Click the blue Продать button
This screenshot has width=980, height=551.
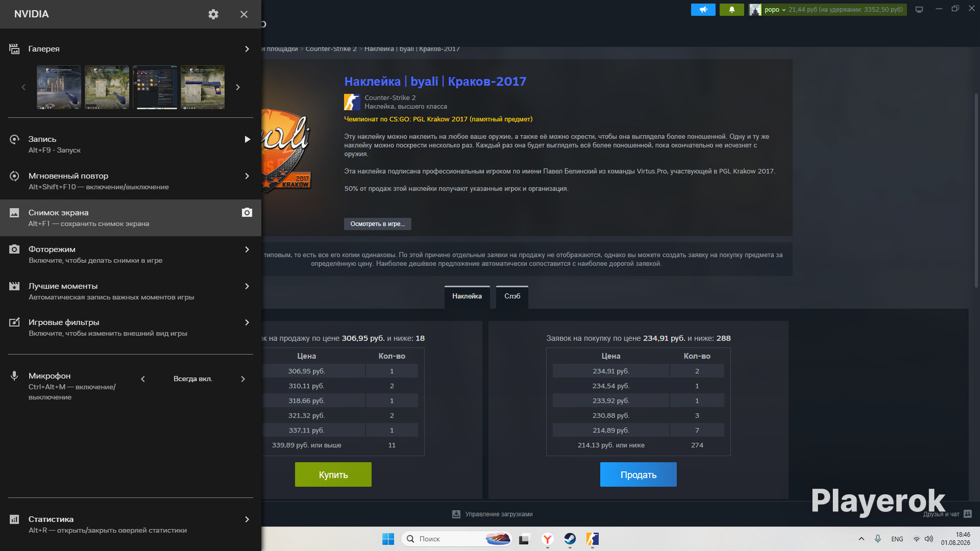coord(638,474)
